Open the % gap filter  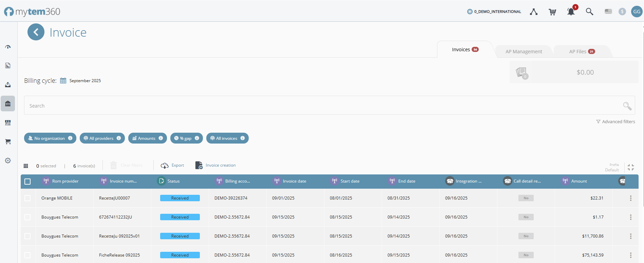tap(187, 138)
